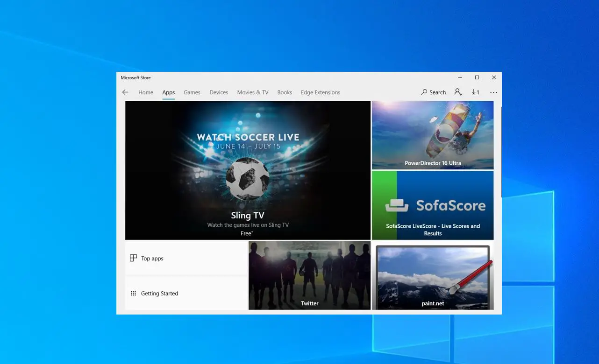The image size is (599, 364).
Task: Switch to the Home tab
Action: tap(146, 92)
